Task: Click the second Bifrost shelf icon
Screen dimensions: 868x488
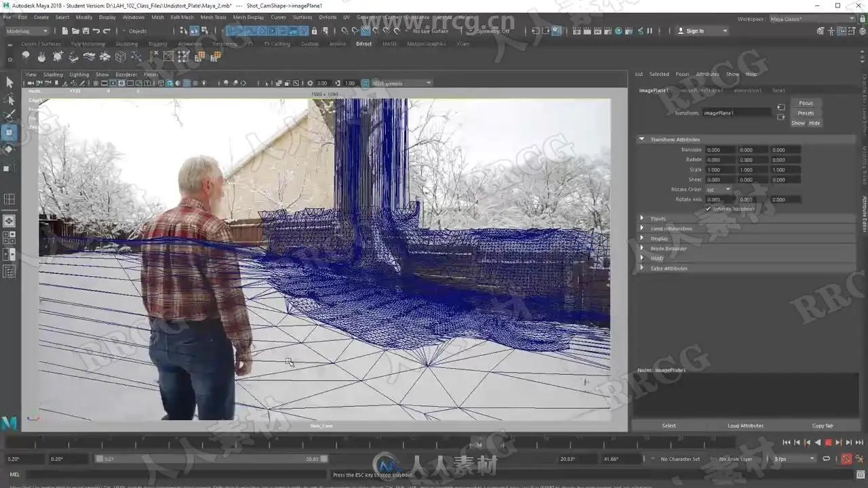Action: click(42, 57)
